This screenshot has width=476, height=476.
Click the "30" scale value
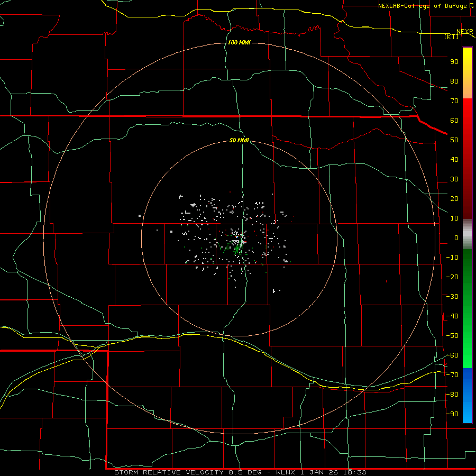pos(454,179)
